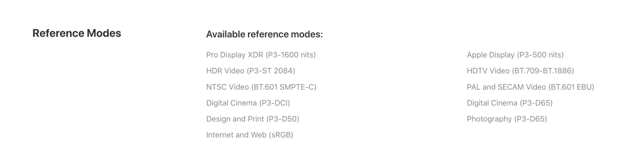Click Design and Print (P3-D50)
Image resolution: width=644 pixels, height=163 pixels.
pyautogui.click(x=252, y=119)
